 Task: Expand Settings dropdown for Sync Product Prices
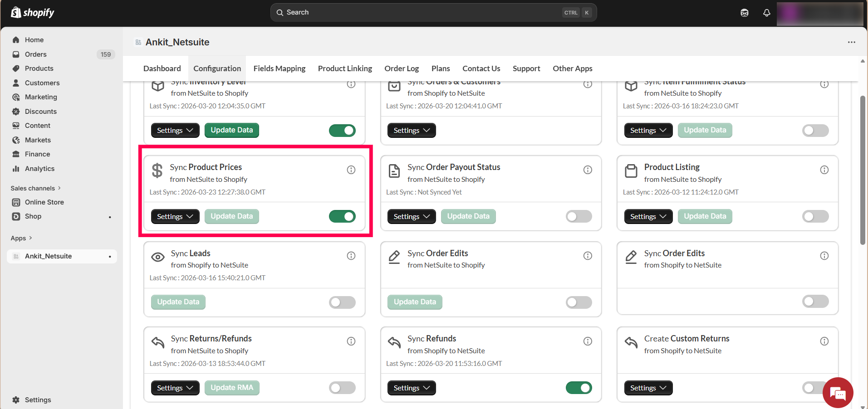175,216
